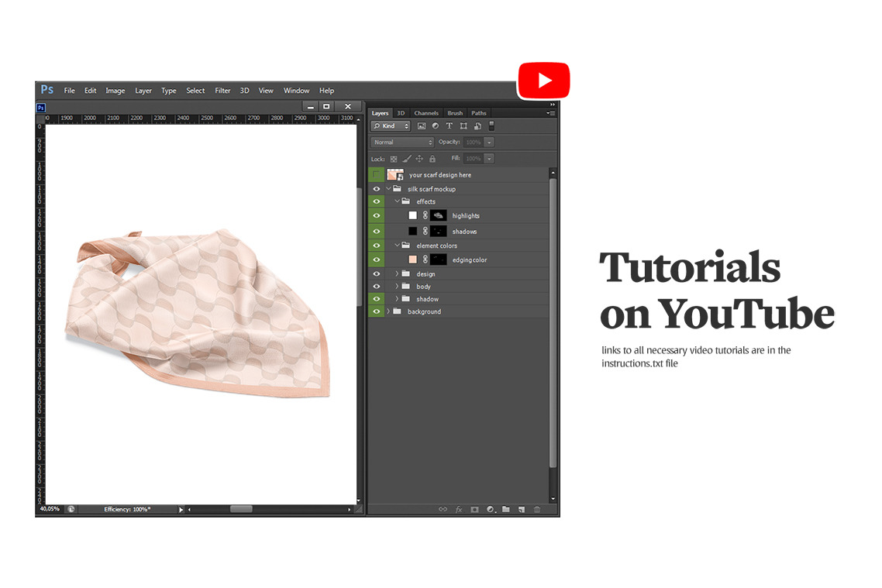Screen dimensions: 882x588
Task: Click the Add layer mask icon
Action: [475, 510]
